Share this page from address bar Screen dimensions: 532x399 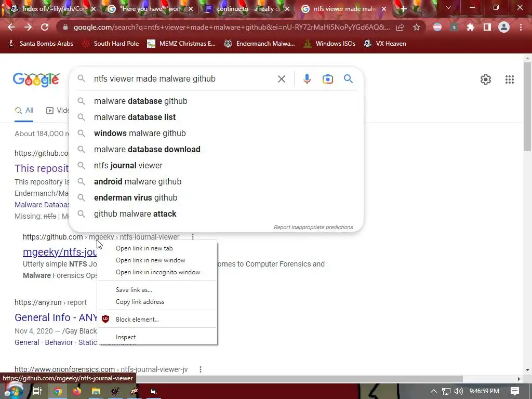pyautogui.click(x=400, y=27)
